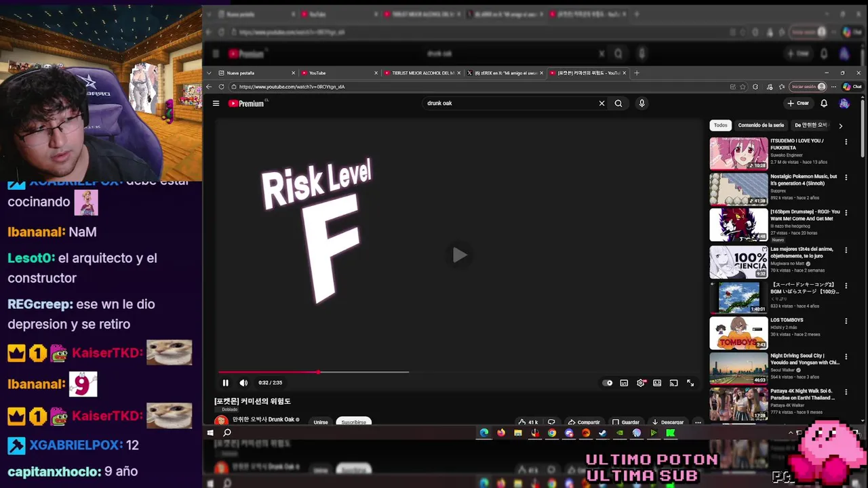Screen dimensions: 868x488
Task: Open Windows taskbar search magnifier
Action: click(227, 432)
